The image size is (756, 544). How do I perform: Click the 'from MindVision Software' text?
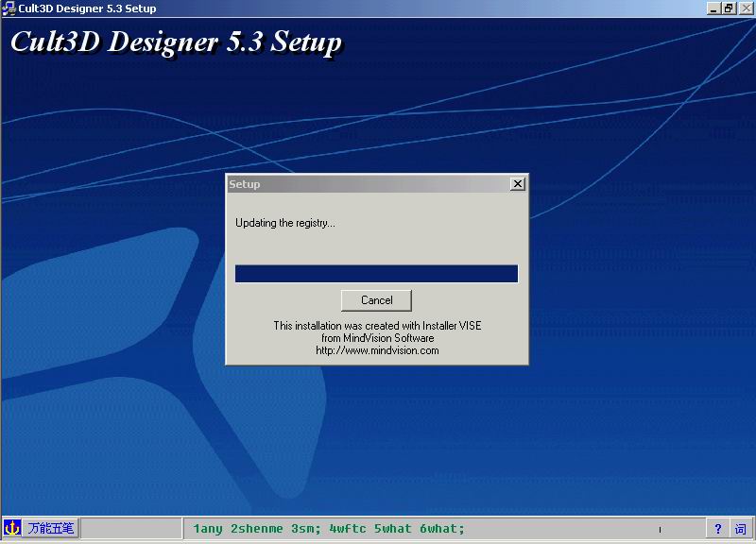(x=377, y=338)
